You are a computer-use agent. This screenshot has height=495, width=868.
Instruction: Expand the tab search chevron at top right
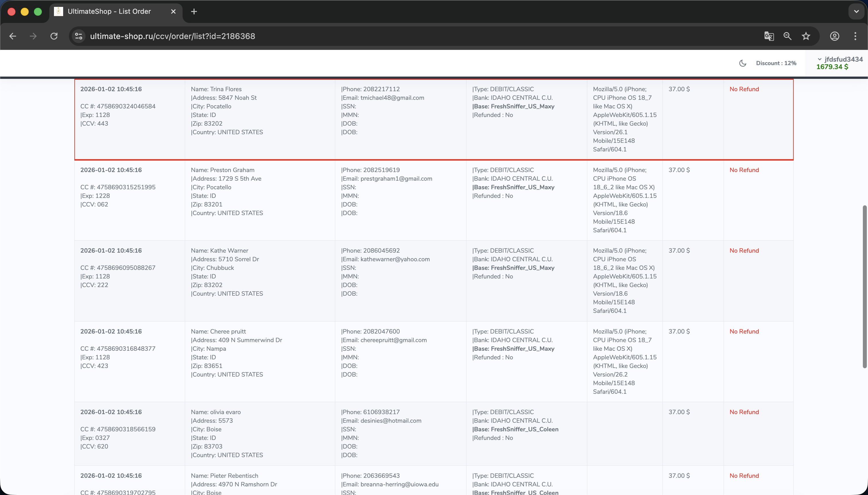pyautogui.click(x=856, y=11)
